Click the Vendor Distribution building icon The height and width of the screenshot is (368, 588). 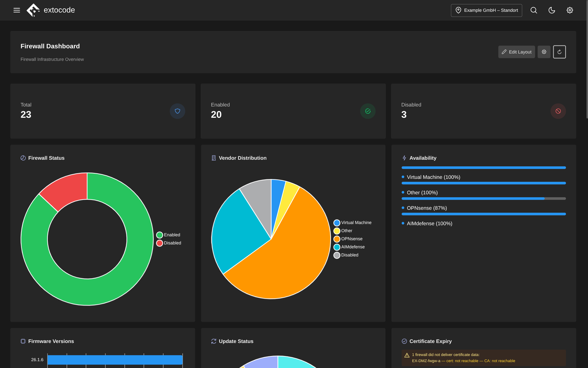[214, 158]
